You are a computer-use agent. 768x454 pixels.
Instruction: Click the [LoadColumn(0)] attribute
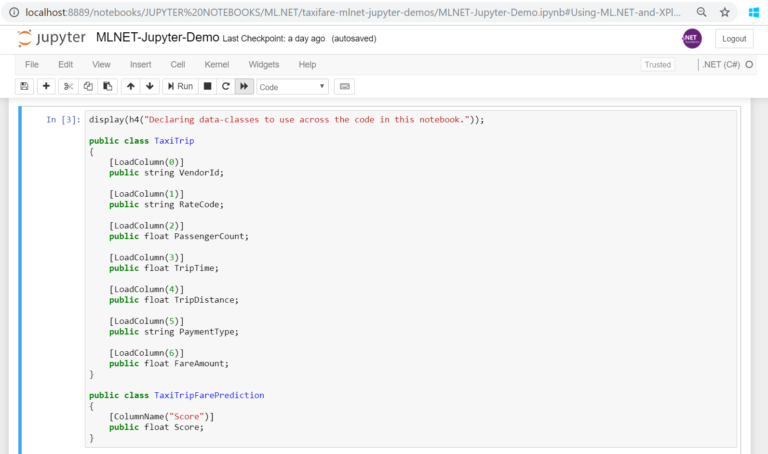[146, 162]
